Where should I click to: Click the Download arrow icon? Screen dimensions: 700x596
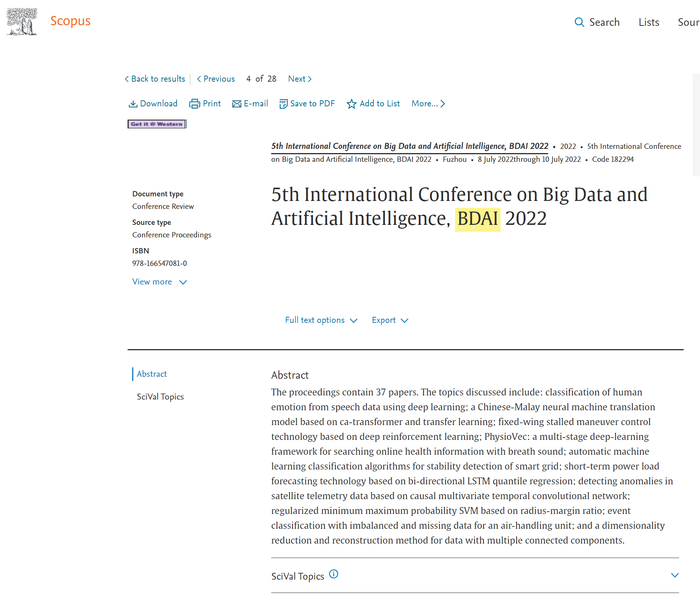[x=133, y=104]
